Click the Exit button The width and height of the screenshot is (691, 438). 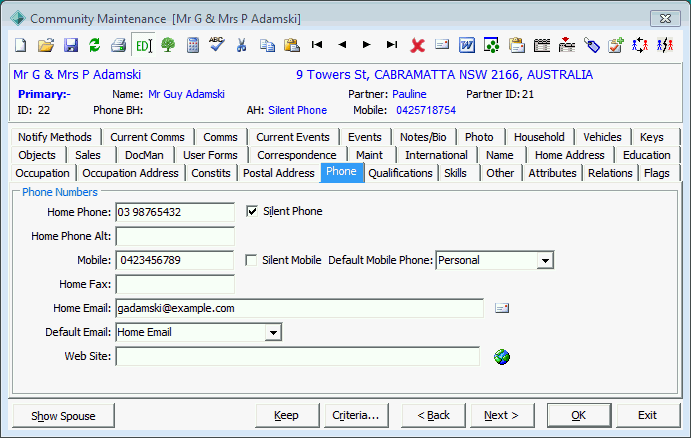pyautogui.click(x=648, y=415)
